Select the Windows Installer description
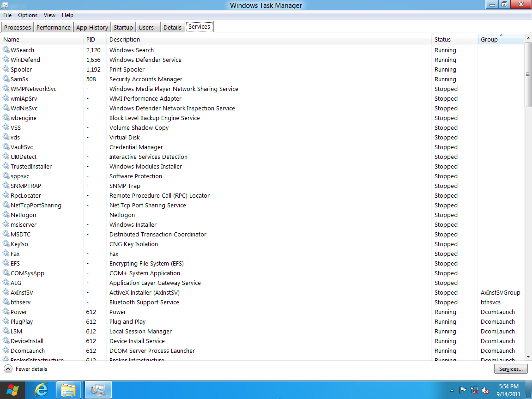The image size is (532, 399). (133, 224)
